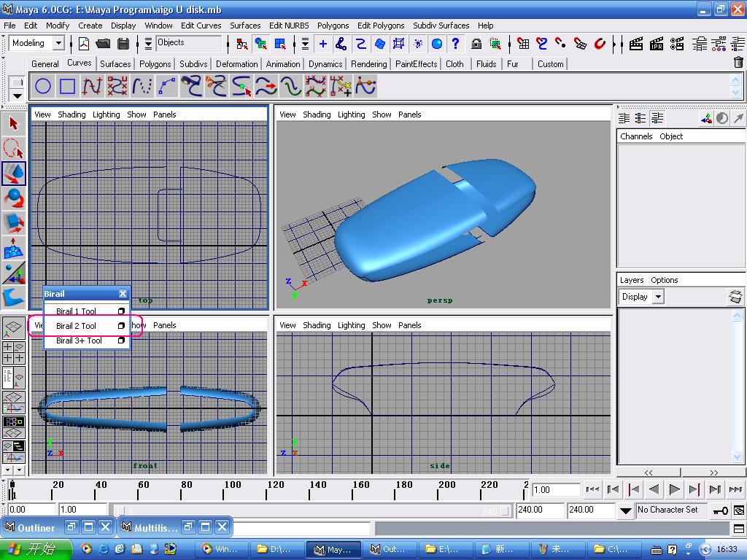Open selection mask menu arrow beside Objects field
The height and width of the screenshot is (560, 747).
[x=148, y=44]
